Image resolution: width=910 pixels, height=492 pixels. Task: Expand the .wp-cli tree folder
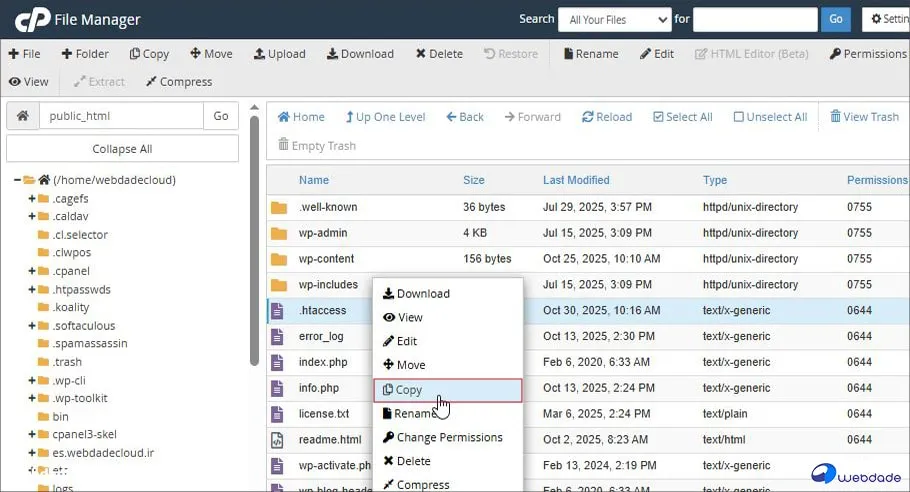(x=32, y=381)
